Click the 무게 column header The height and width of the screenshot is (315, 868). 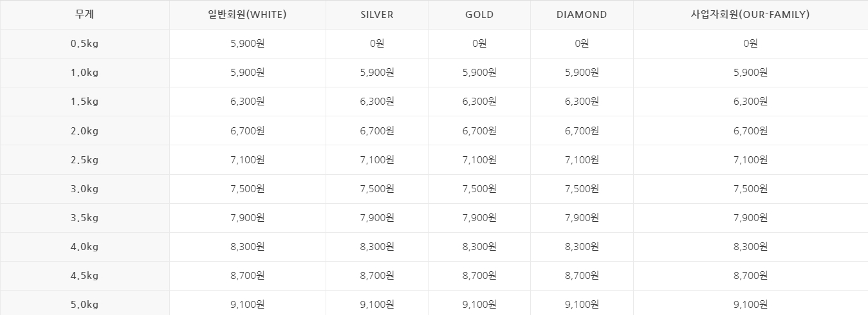(84, 15)
